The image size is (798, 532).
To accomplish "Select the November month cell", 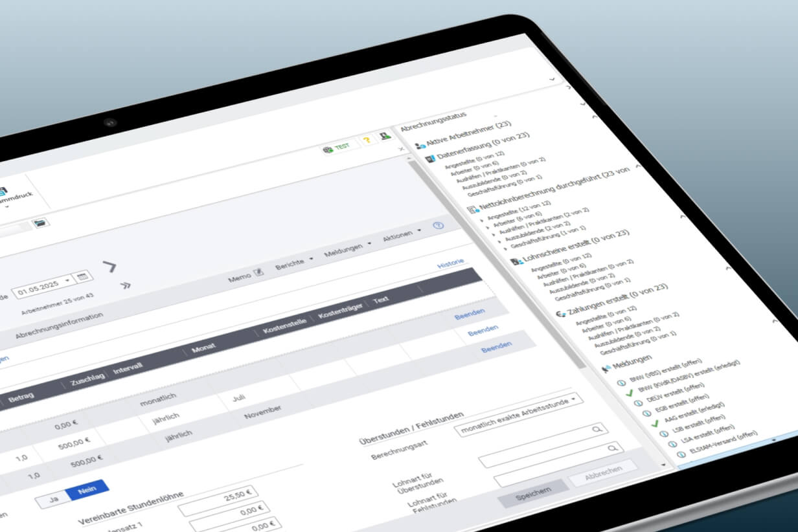I will tap(263, 414).
